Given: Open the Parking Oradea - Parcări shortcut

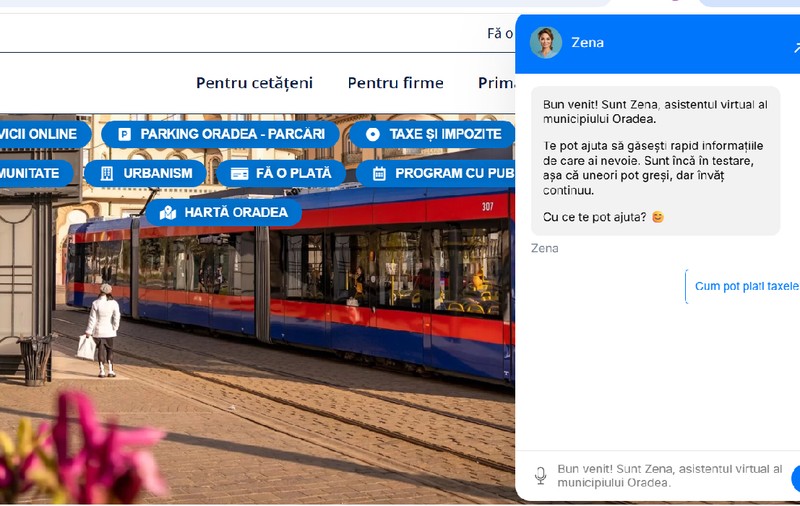Looking at the screenshot, I should [x=220, y=134].
